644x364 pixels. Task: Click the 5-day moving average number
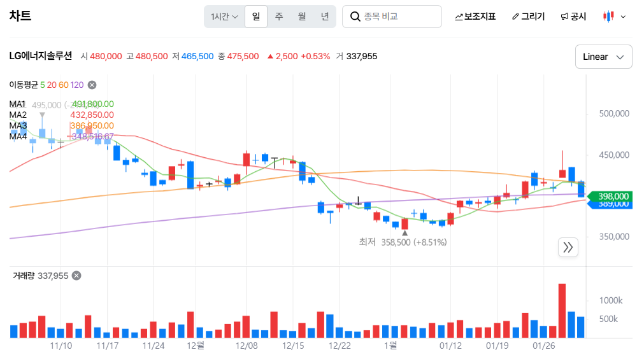pos(42,85)
